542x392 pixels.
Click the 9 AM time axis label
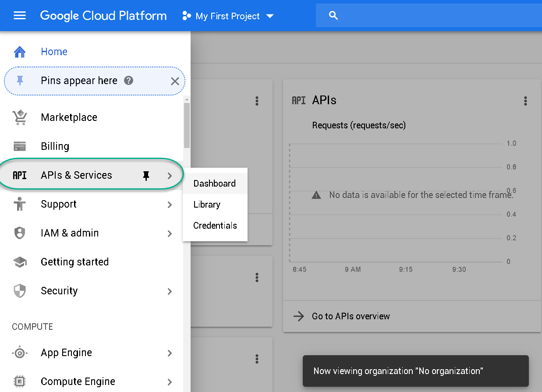pyautogui.click(x=353, y=269)
